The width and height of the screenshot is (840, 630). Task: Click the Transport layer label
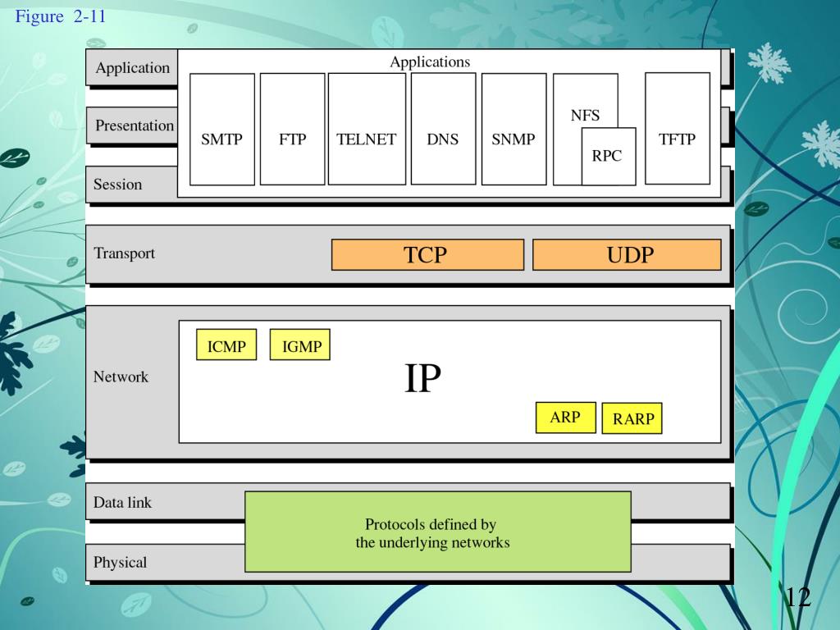point(125,253)
